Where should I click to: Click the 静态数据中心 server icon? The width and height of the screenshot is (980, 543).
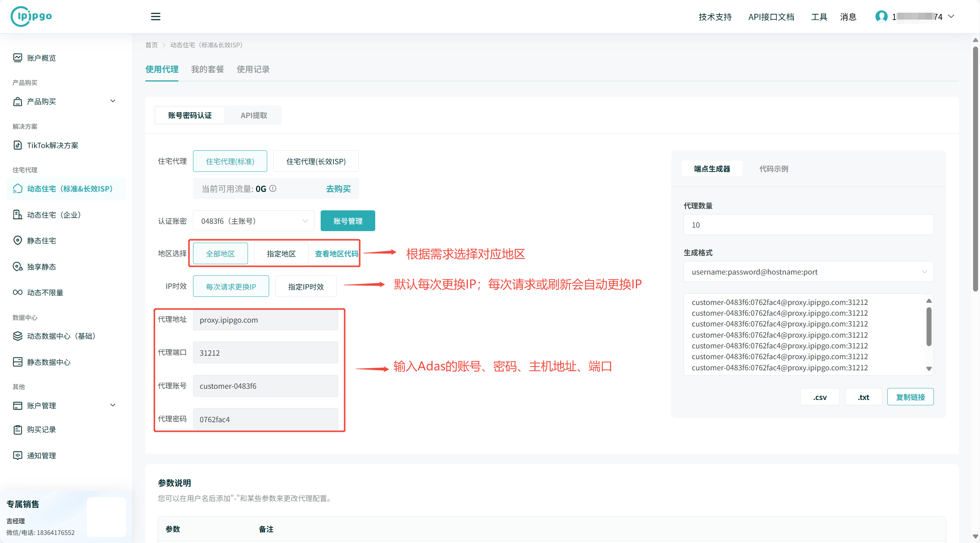[18, 362]
